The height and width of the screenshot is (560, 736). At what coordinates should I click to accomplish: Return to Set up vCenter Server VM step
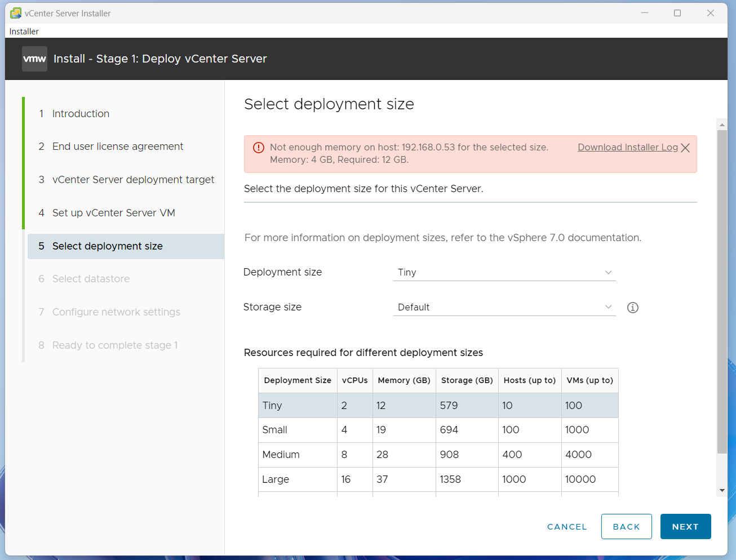click(x=113, y=213)
